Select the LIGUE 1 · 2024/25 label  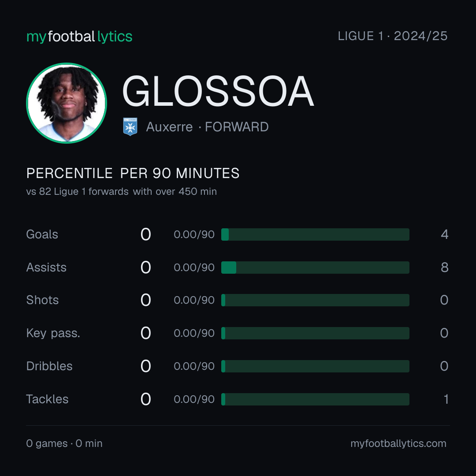coord(393,36)
